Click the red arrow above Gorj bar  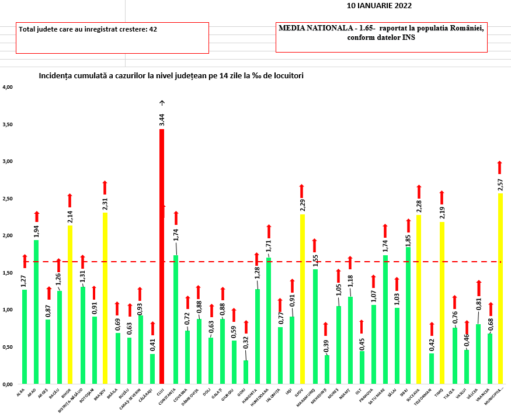click(x=246, y=327)
